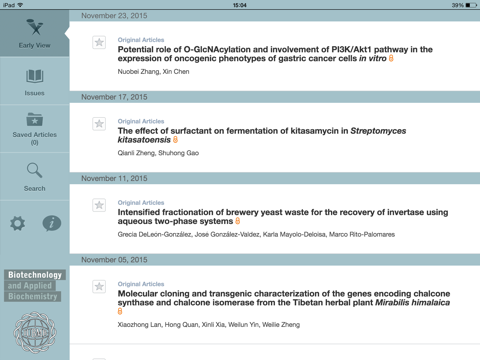Tap the 15:04 clock in status bar

pyautogui.click(x=240, y=5)
